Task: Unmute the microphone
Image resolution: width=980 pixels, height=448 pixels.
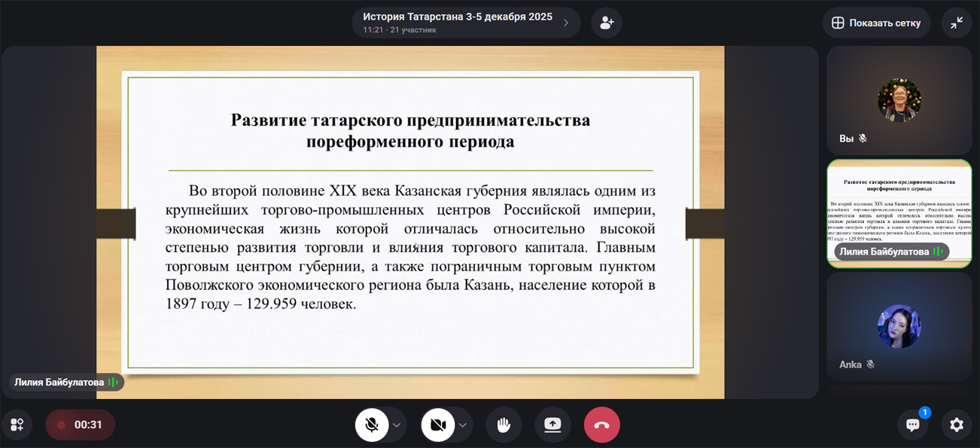Action: [x=372, y=425]
